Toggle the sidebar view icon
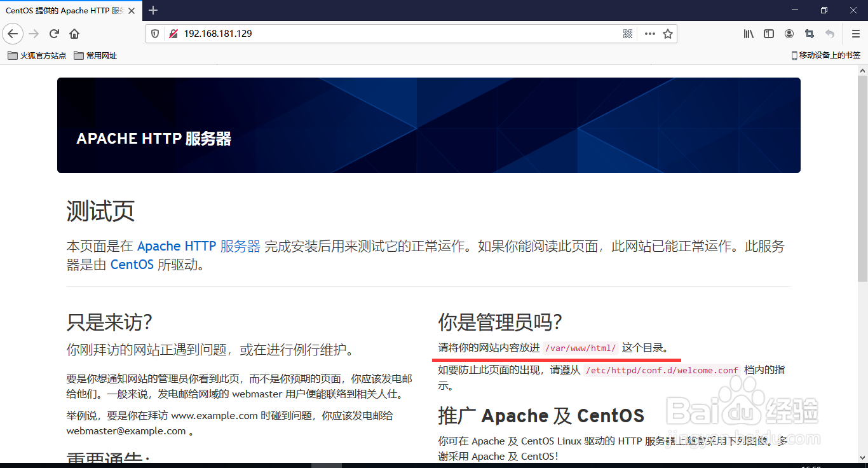The height and width of the screenshot is (468, 868). pos(769,34)
